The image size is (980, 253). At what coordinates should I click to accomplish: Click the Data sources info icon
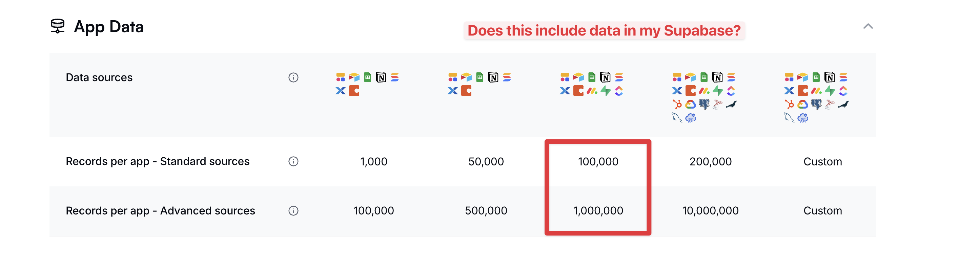coord(293,77)
